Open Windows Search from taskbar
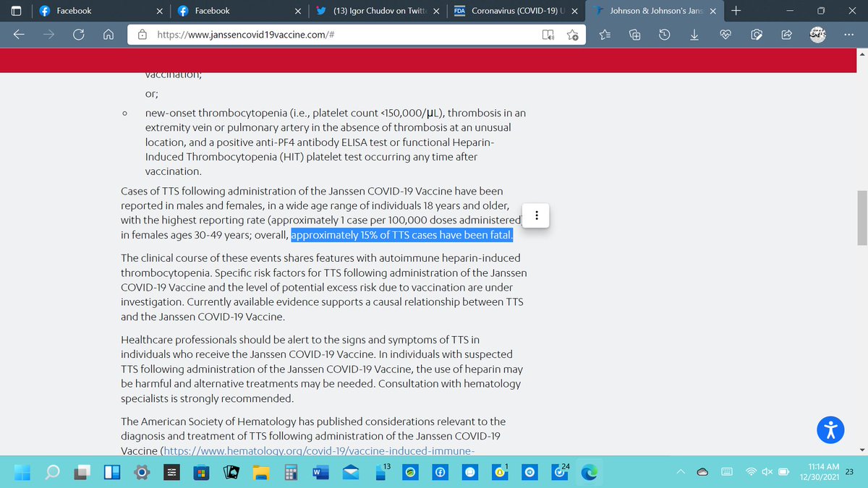This screenshot has width=868, height=488. point(54,472)
